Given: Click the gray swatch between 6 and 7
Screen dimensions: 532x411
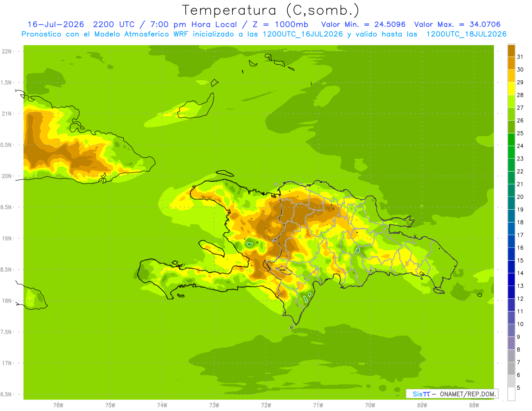Looking at the screenshot, I should (511, 368).
